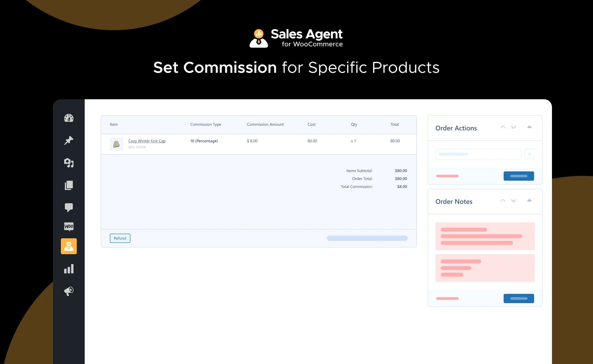The height and width of the screenshot is (364, 593).
Task: Move Order Actions panel down with chevron
Action: pyautogui.click(x=514, y=127)
